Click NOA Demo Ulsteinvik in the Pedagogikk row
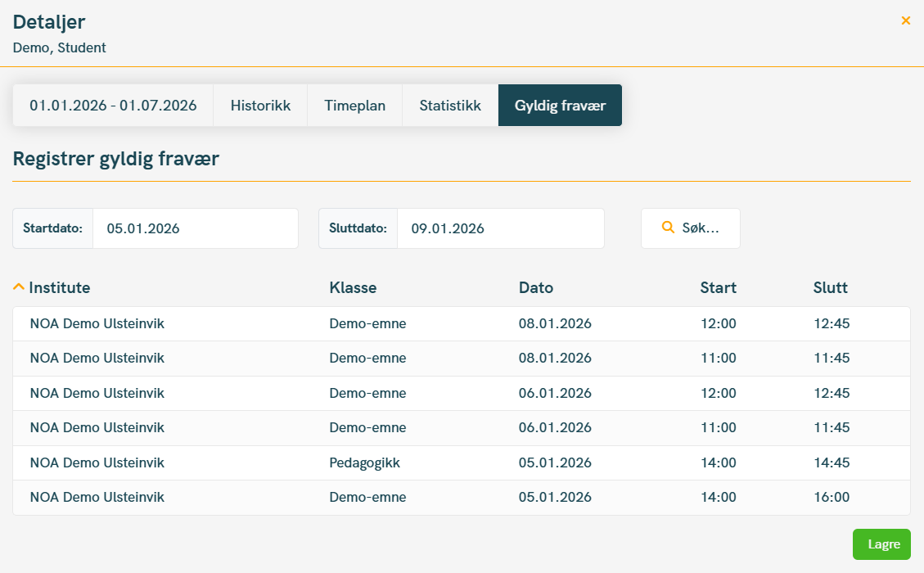The height and width of the screenshot is (573, 924). [97, 462]
